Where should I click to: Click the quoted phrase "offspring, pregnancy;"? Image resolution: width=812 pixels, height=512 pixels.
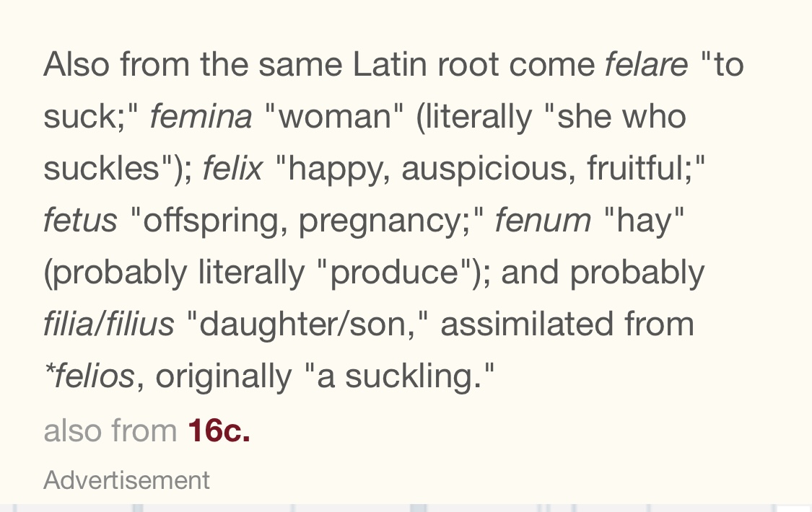pyautogui.click(x=305, y=221)
